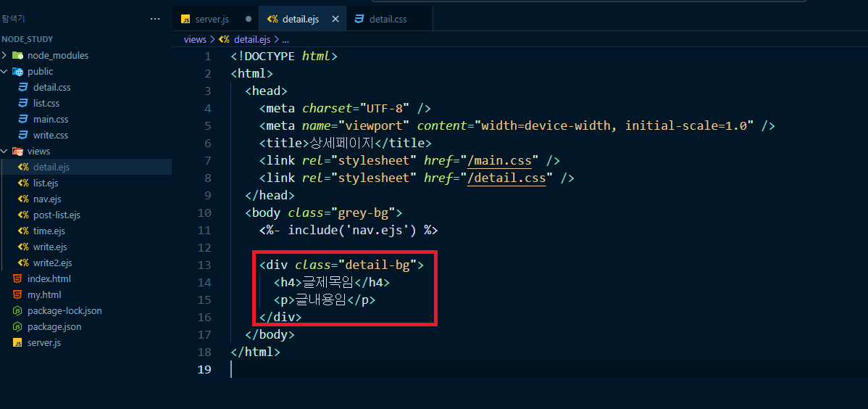
Task: Open write.ejs file in explorer
Action: coord(50,247)
